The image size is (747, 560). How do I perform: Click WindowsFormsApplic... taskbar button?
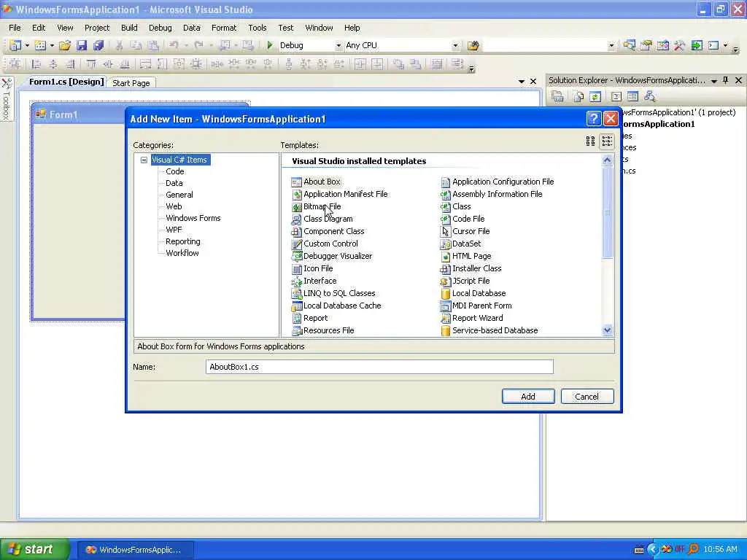(x=135, y=550)
